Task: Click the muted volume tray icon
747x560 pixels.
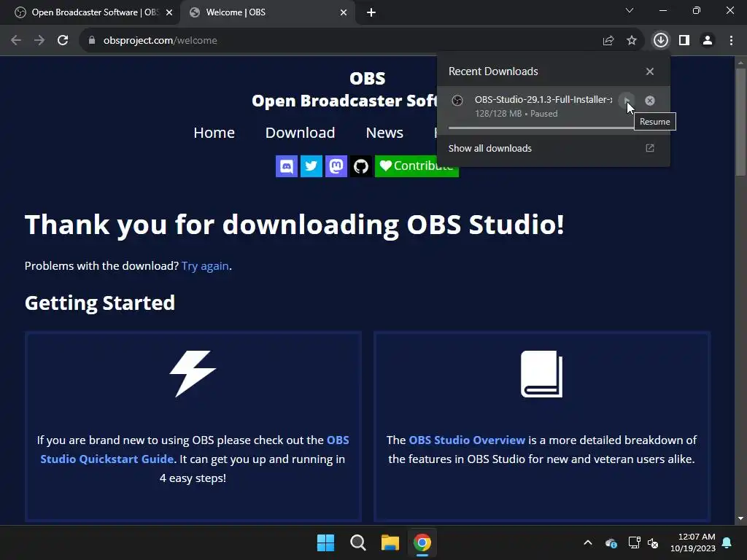Action: tap(653, 542)
